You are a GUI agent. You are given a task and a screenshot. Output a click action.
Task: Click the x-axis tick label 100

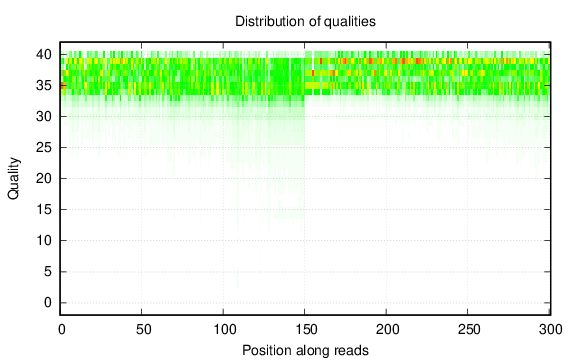(x=225, y=330)
